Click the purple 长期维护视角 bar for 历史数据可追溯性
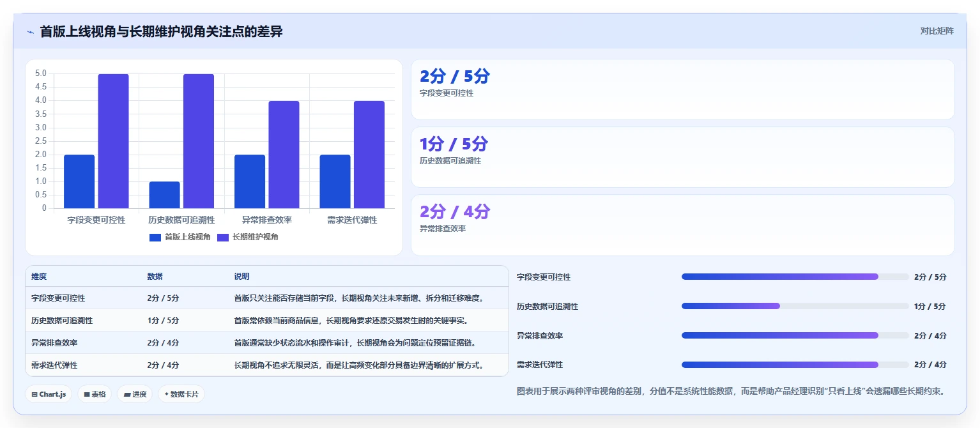 (x=199, y=141)
